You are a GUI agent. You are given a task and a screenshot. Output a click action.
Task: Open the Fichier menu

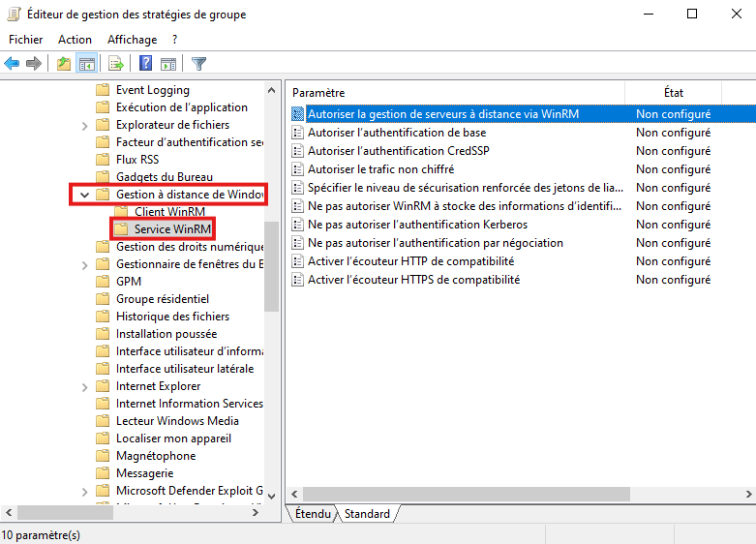point(26,40)
